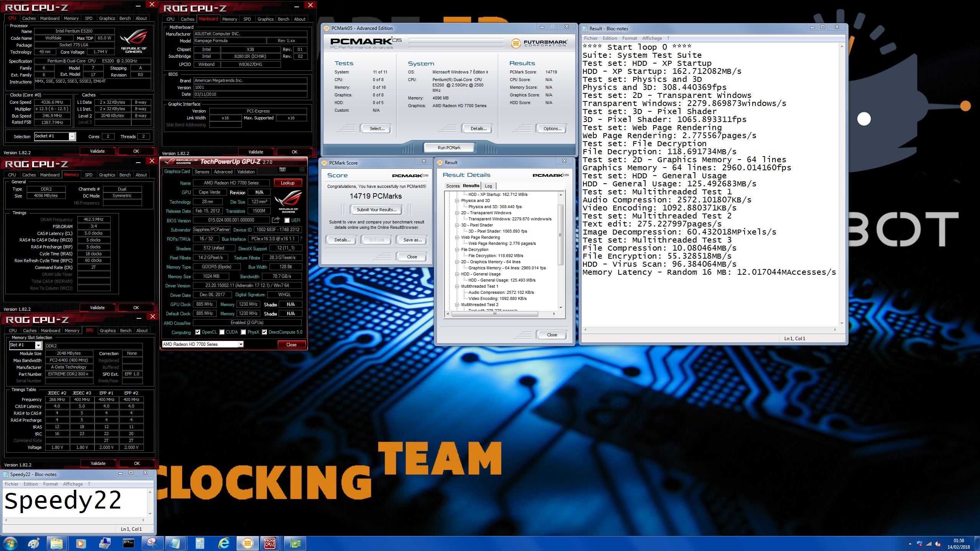This screenshot has width=980, height=551.
Task: Toggle the DirectCompute 5.0 checkbox
Action: (x=264, y=332)
